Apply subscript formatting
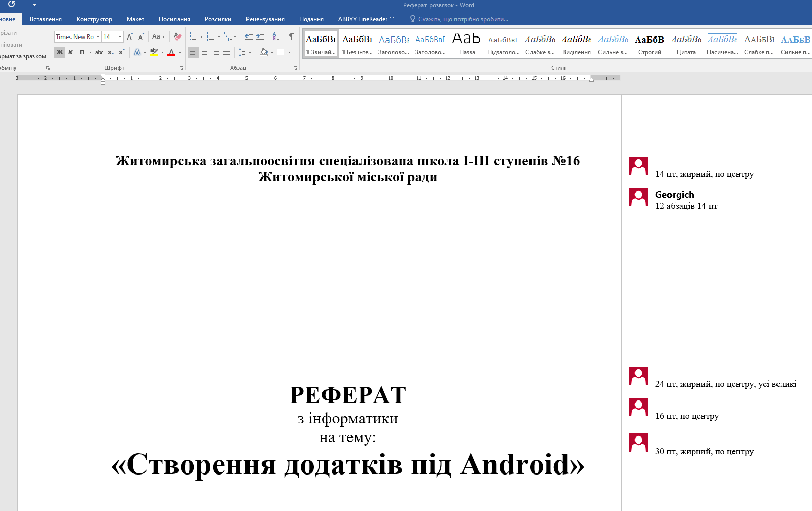This screenshot has height=511, width=812. pos(111,52)
